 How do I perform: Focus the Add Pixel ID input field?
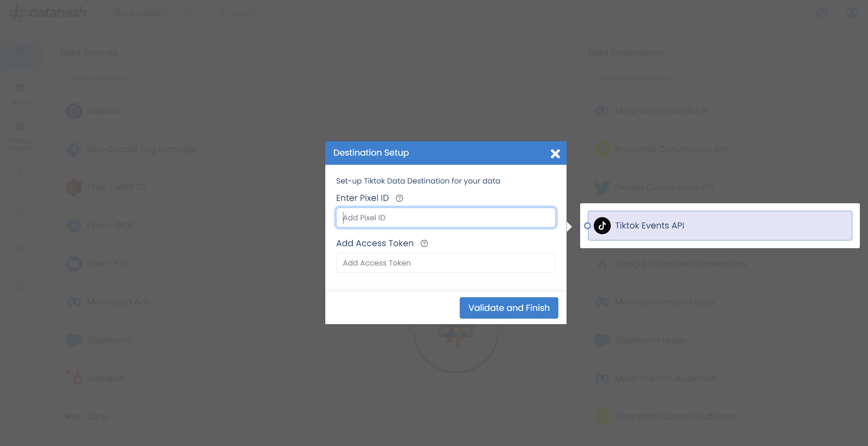pyautogui.click(x=446, y=218)
